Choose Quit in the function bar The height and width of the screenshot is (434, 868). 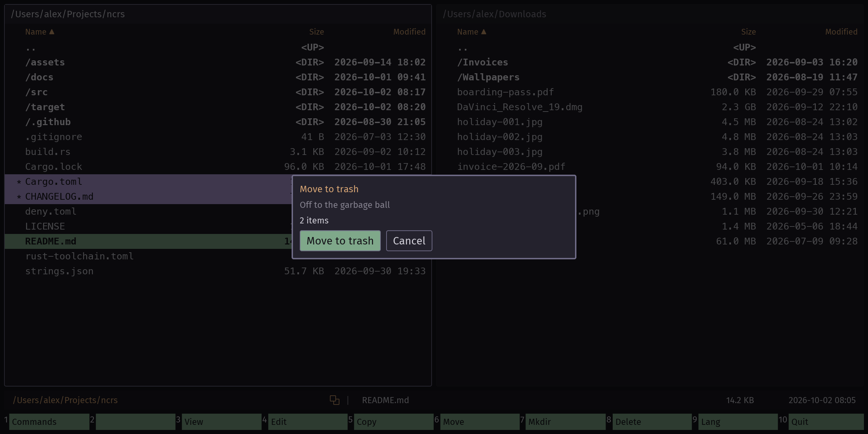pyautogui.click(x=826, y=422)
